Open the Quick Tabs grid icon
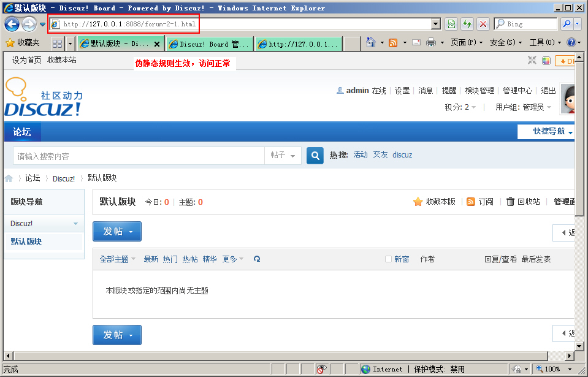Viewport: 588px width, 377px height. [57, 44]
